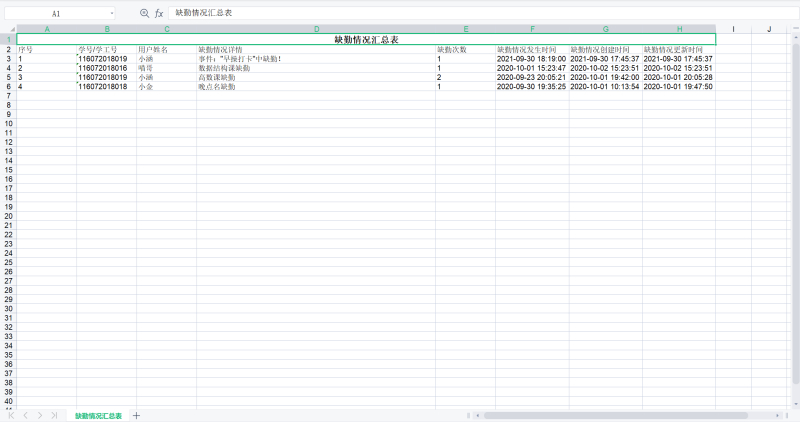
Task: Click the horizontal scrollbar left arrow
Action: coord(478,415)
